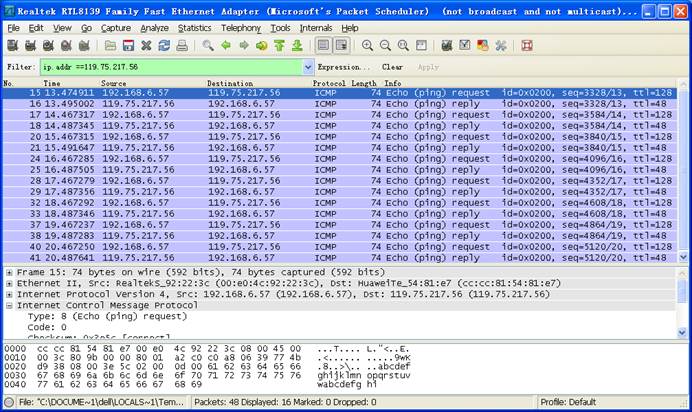Image resolution: width=692 pixels, height=412 pixels.
Task: Save the capture file floppy icon
Action: click(x=128, y=45)
